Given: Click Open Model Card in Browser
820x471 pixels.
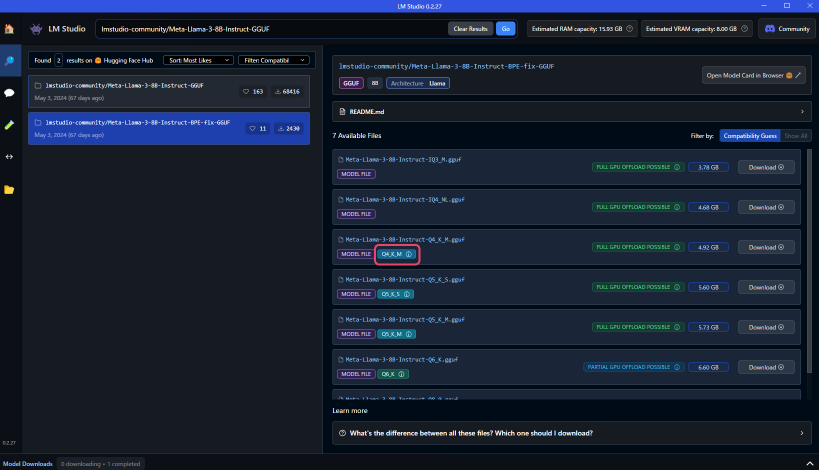Looking at the screenshot, I should 753,75.
